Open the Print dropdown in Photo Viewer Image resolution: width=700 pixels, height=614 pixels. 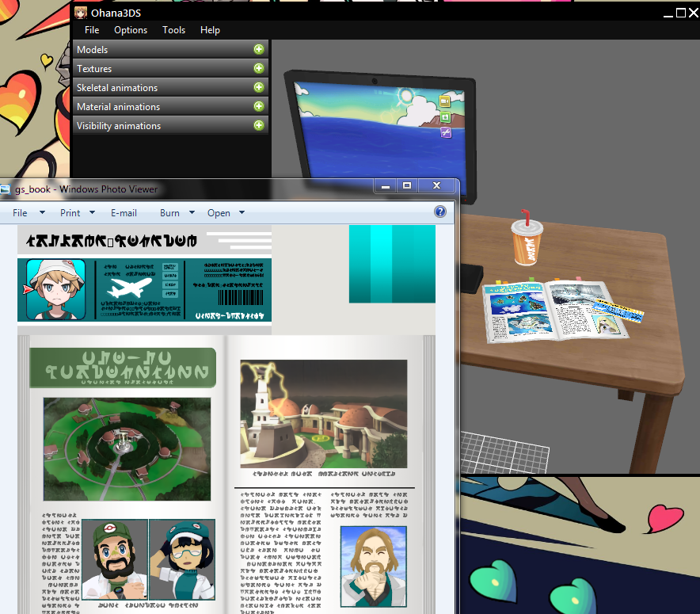(x=77, y=213)
